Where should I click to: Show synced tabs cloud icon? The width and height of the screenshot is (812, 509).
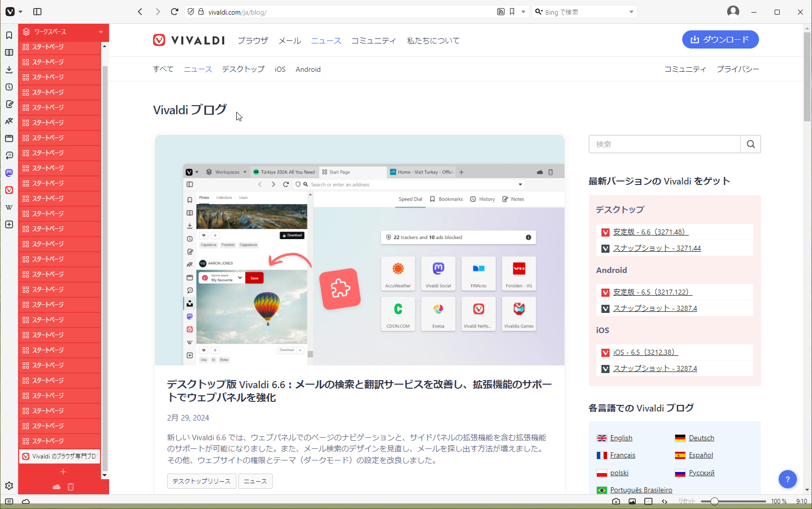(x=57, y=487)
